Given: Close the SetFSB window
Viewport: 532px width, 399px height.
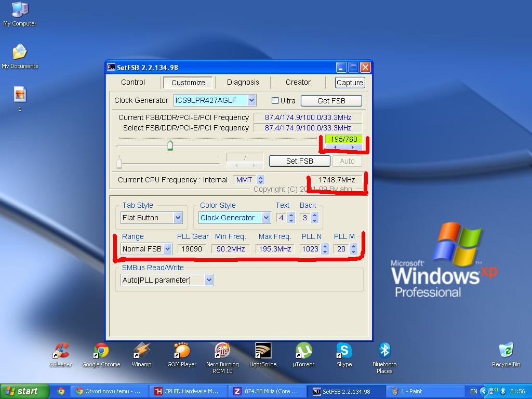Looking at the screenshot, I should pyautogui.click(x=365, y=67).
